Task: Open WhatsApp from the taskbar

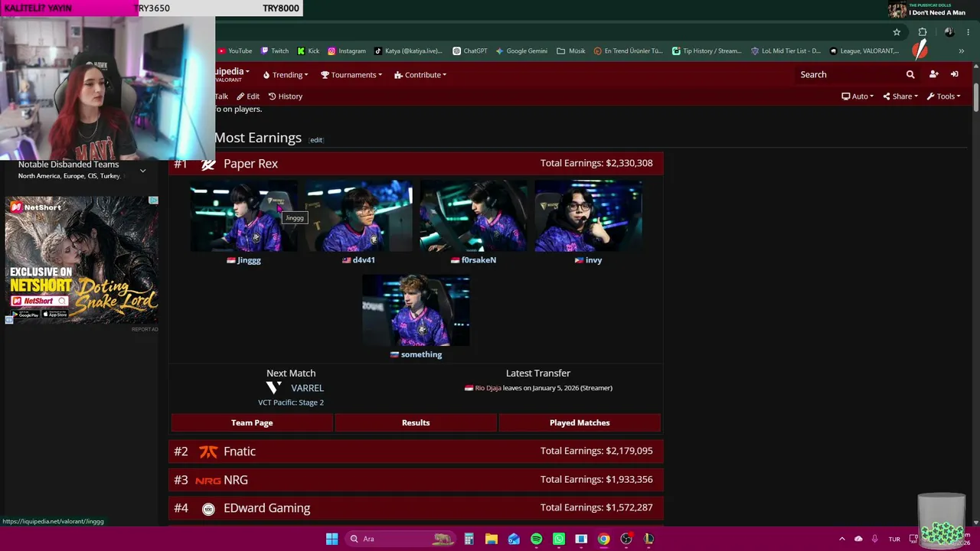Action: click(559, 539)
